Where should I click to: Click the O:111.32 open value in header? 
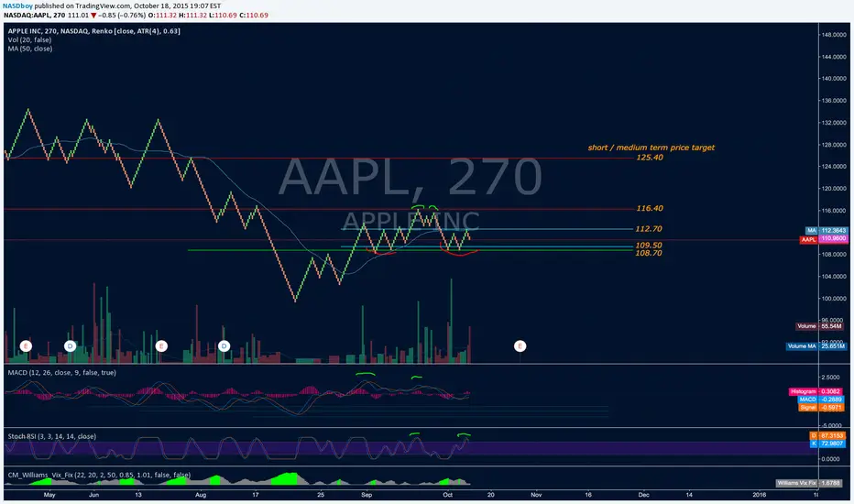(162, 16)
